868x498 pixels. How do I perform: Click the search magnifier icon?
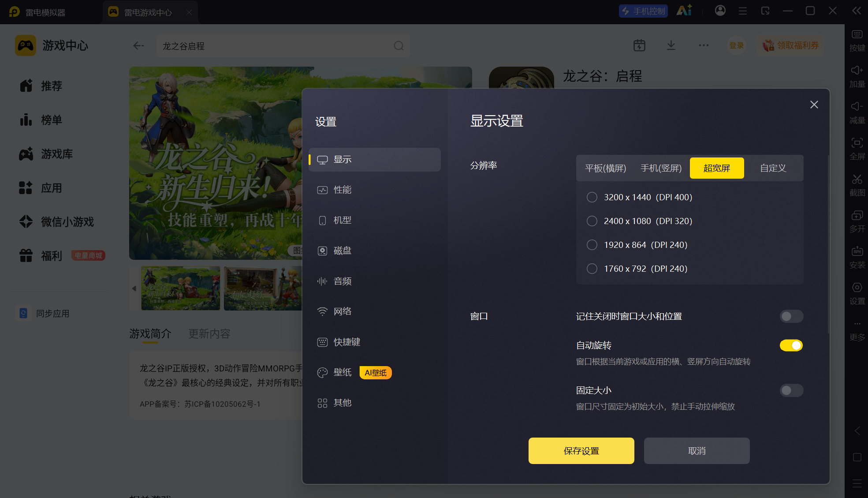tap(399, 46)
